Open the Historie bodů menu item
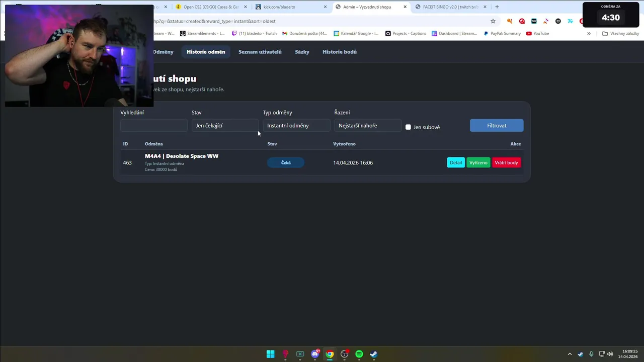Image resolution: width=644 pixels, height=362 pixels. [340, 52]
